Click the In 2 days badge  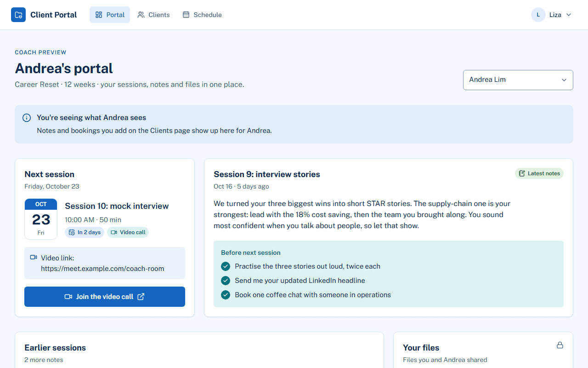(x=85, y=232)
